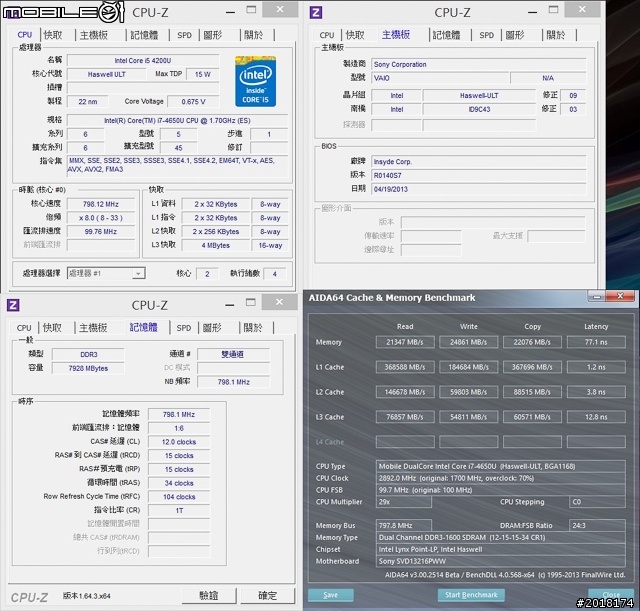The image size is (640, 611).
Task: Open 快取 tab in top-left CPU-Z window
Action: point(53,35)
